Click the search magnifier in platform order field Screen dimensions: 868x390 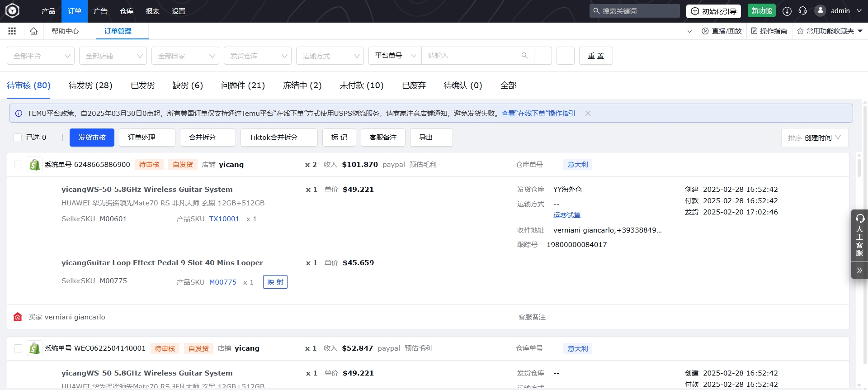(x=524, y=56)
